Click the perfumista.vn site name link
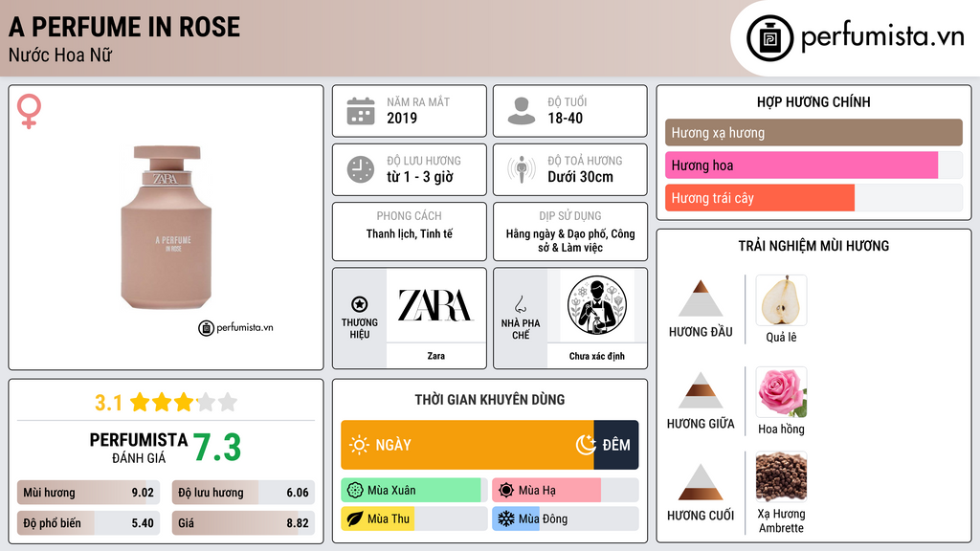980x551 pixels. coord(882,37)
